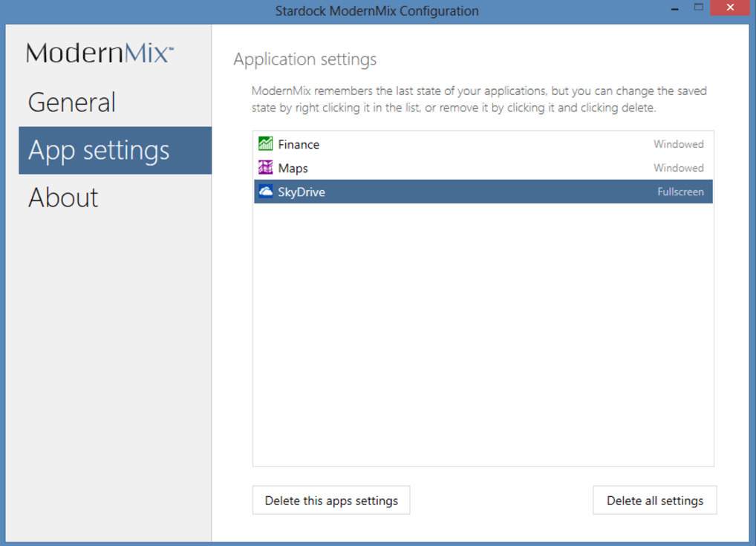Select the Maps name label in list

(x=293, y=168)
